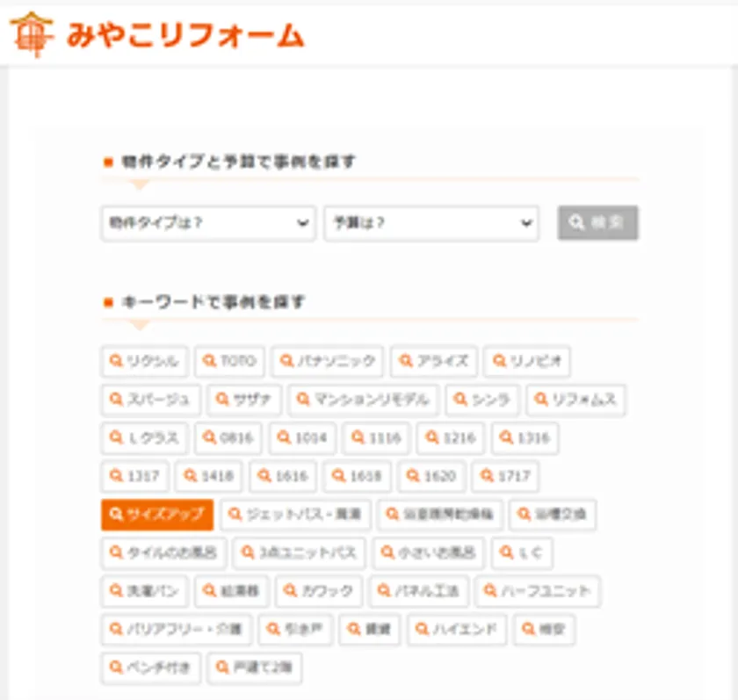This screenshot has height=700, width=738.
Task: Click the 小さいお風呂 keyword tag
Action: tap(429, 552)
